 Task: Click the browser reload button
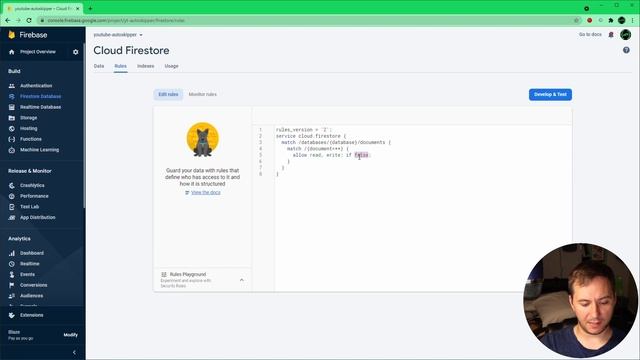[29, 20]
